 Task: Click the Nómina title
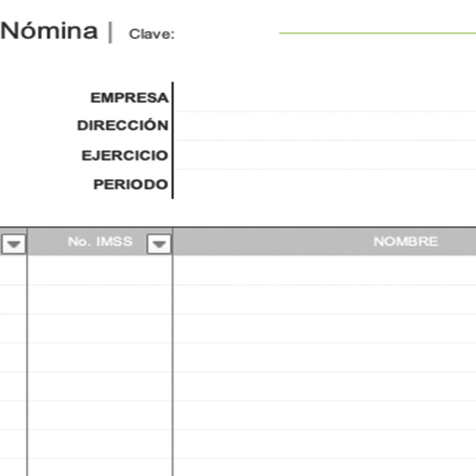(49, 31)
